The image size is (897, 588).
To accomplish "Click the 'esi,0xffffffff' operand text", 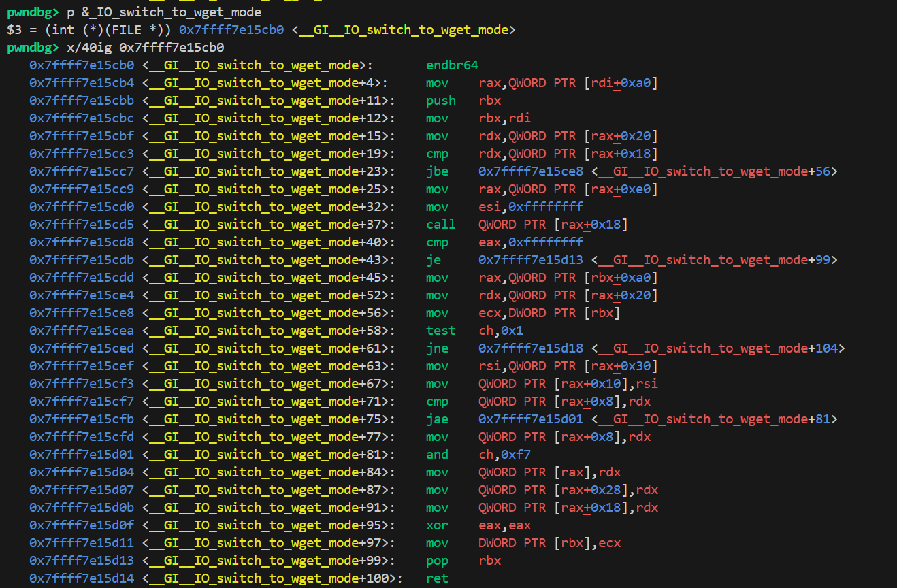I will pyautogui.click(x=531, y=207).
